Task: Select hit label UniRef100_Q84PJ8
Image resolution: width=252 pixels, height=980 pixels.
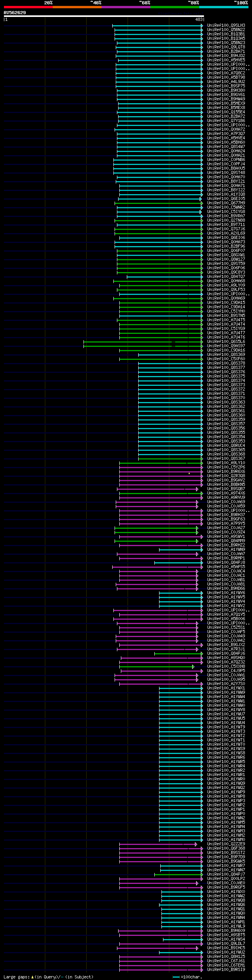Action: [226, 563]
